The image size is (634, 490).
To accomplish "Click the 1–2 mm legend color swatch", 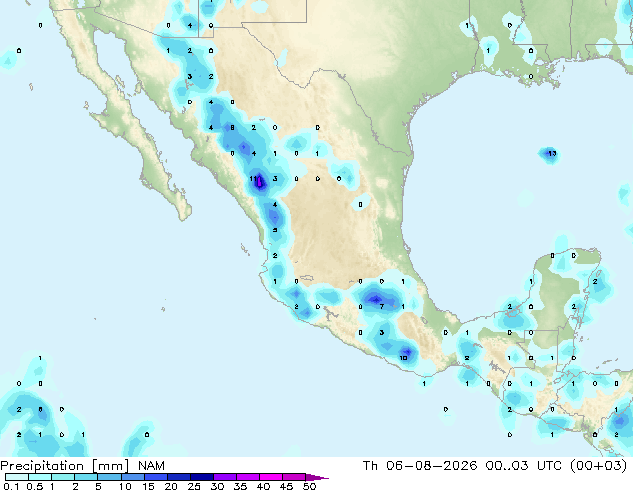I will tap(63, 477).
